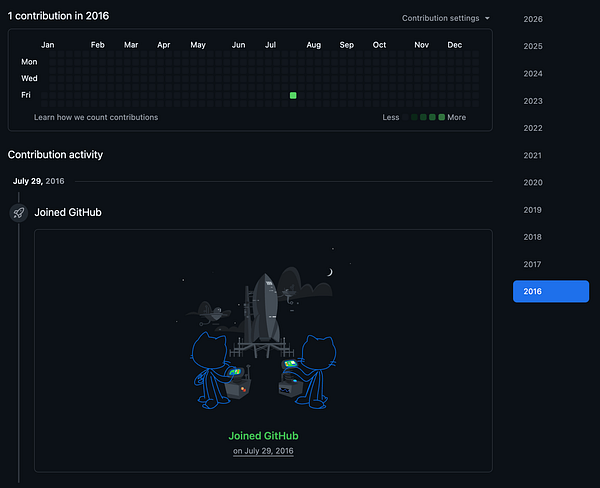The width and height of the screenshot is (600, 488).
Task: Click the Aug month label
Action: 313,45
